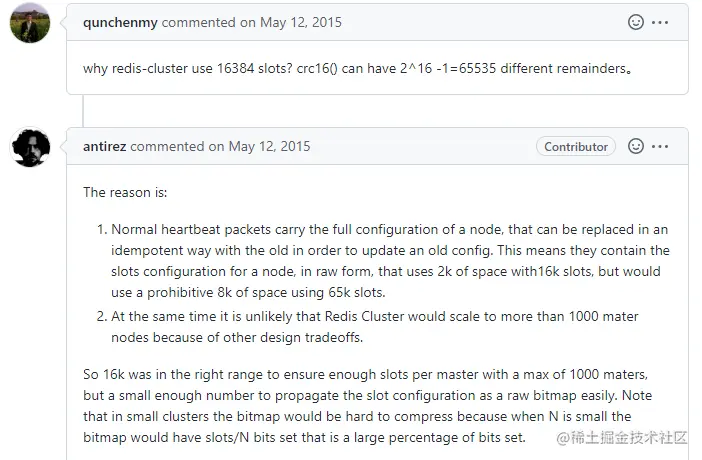Add emoji reaction to qunchenmy's comment
Image resolution: width=702 pixels, height=460 pixels.
pos(635,21)
